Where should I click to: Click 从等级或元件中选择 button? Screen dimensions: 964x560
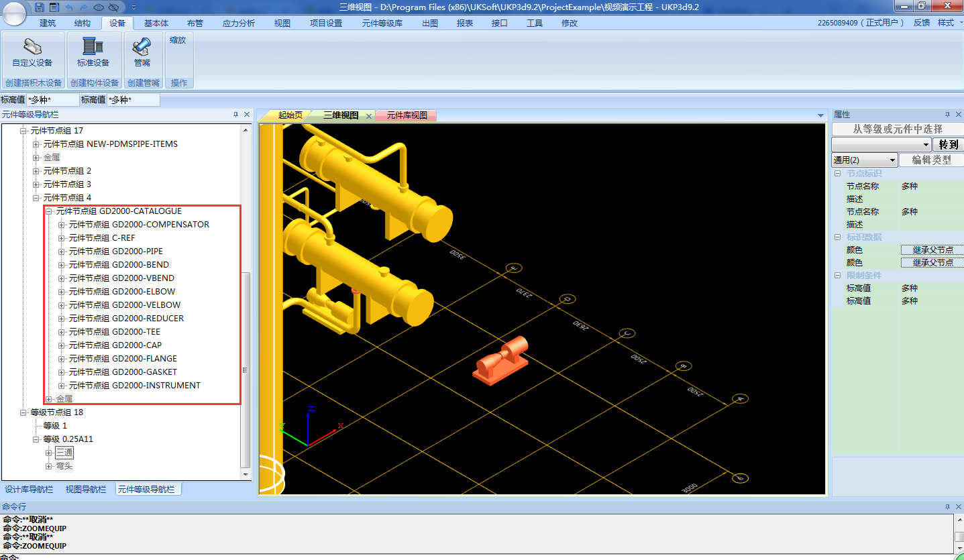pos(898,129)
